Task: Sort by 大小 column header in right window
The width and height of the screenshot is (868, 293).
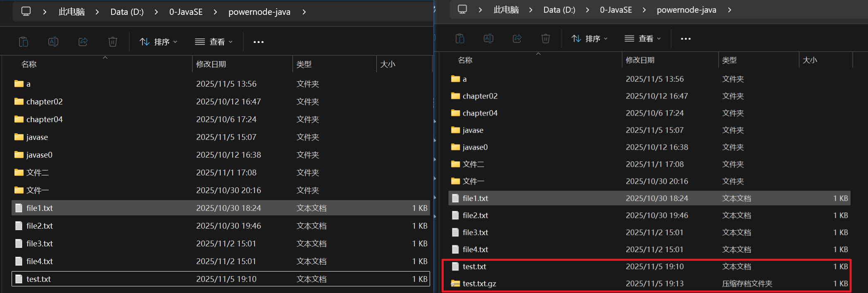Action: (810, 60)
